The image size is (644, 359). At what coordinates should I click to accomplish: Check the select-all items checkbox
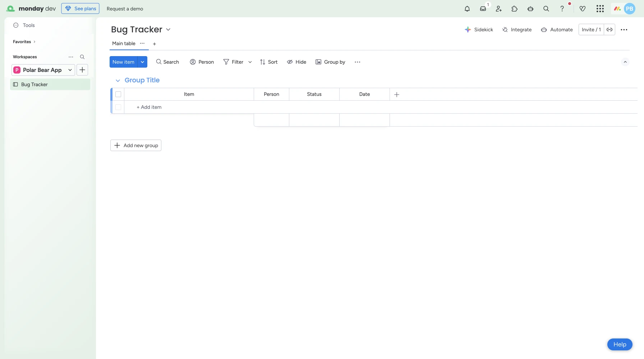pyautogui.click(x=118, y=94)
